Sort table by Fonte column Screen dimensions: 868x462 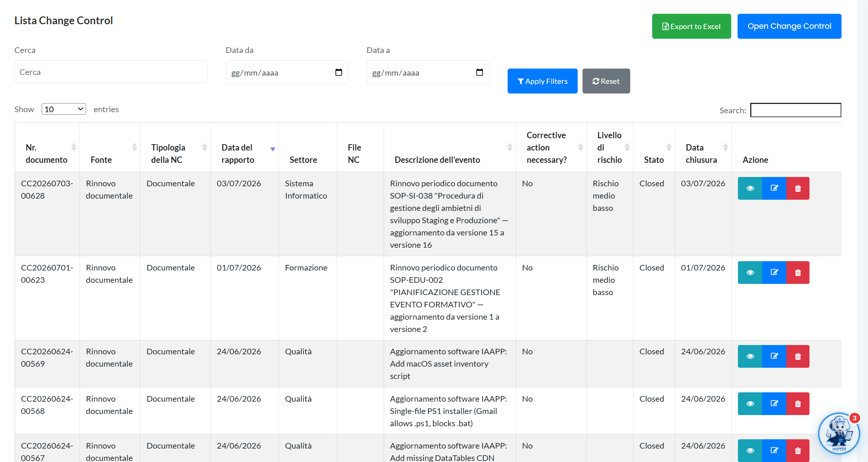coord(110,147)
